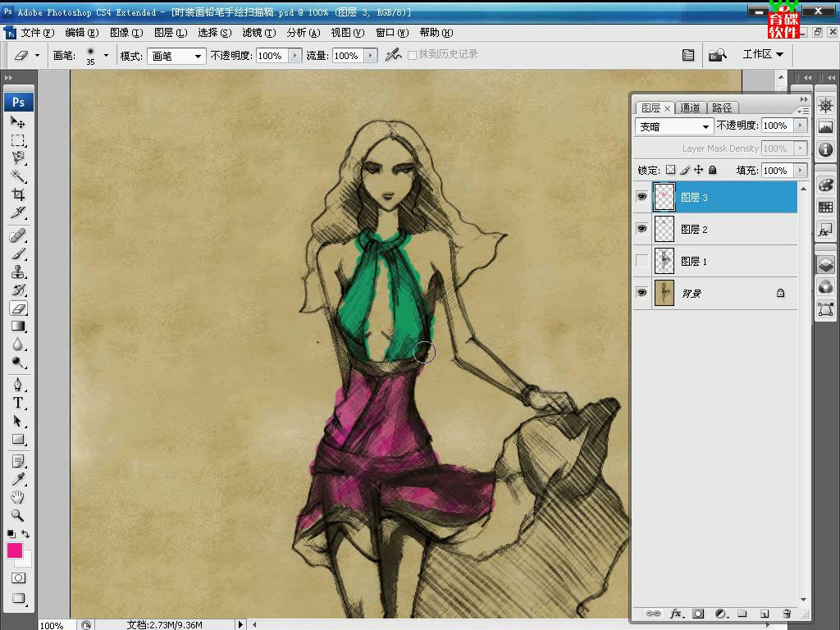
Task: Open the brush preset picker arrow
Action: point(106,55)
